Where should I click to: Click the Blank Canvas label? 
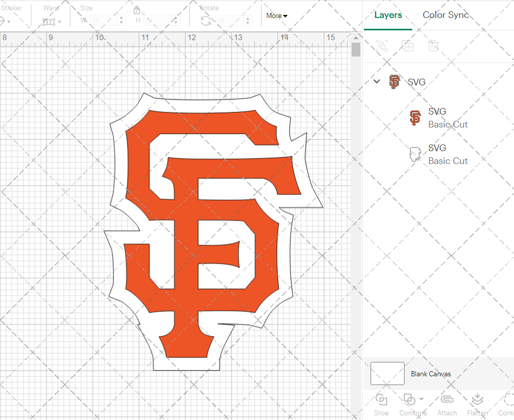click(431, 374)
